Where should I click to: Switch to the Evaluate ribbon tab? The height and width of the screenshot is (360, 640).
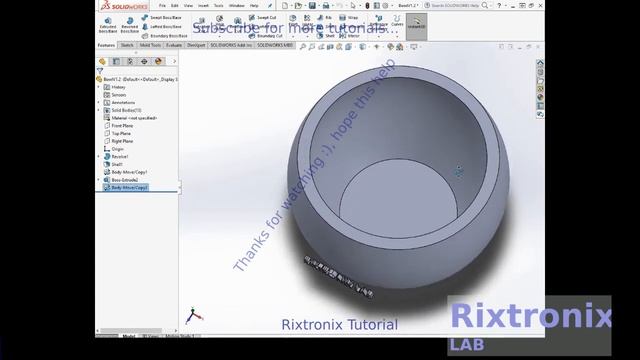173,45
